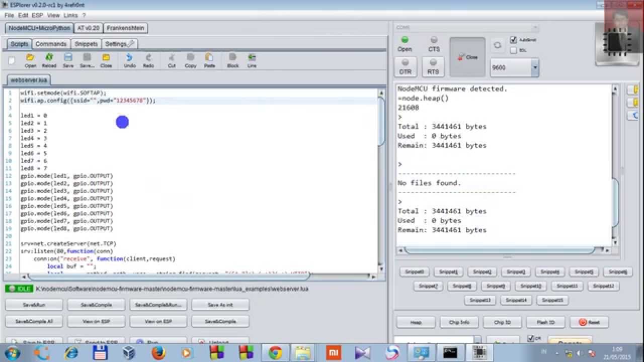The height and width of the screenshot is (362, 644).
Task: Create a new blank file icon
Action: tap(12, 61)
